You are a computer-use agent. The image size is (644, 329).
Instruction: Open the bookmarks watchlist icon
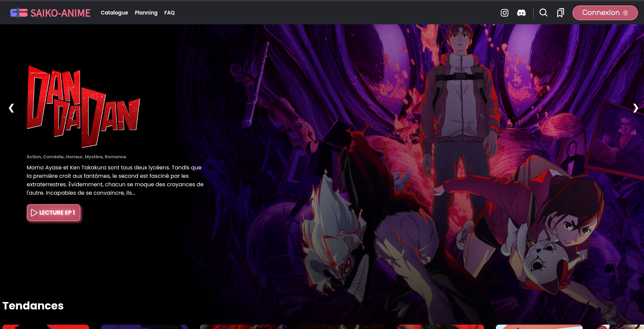click(560, 13)
